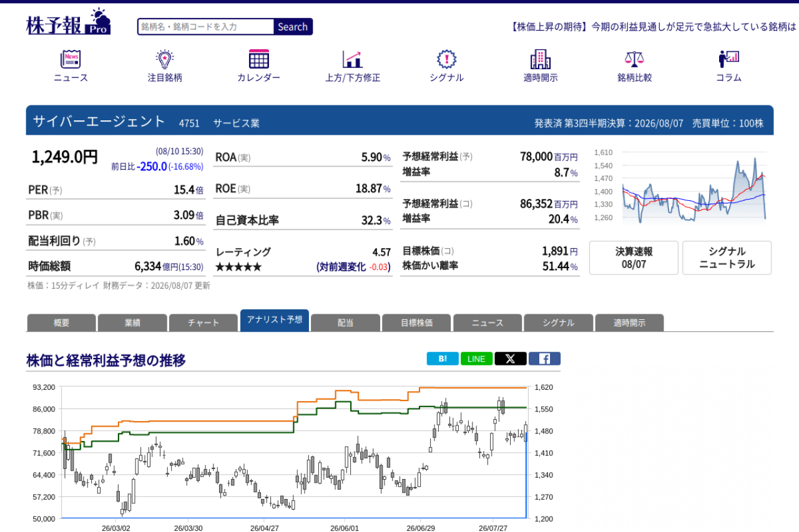Share the page on Facebook
Screen dimensions: 799x532
point(544,359)
